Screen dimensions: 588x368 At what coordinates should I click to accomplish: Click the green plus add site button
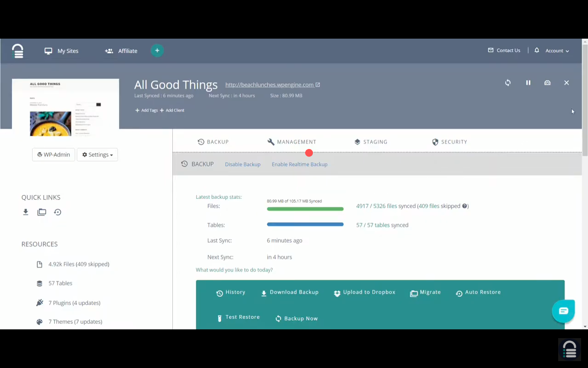157,51
